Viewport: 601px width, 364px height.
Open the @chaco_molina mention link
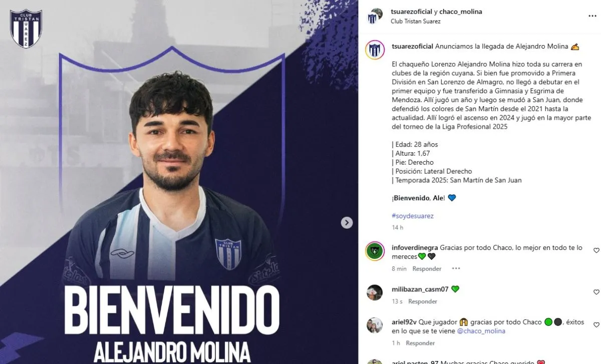481,331
